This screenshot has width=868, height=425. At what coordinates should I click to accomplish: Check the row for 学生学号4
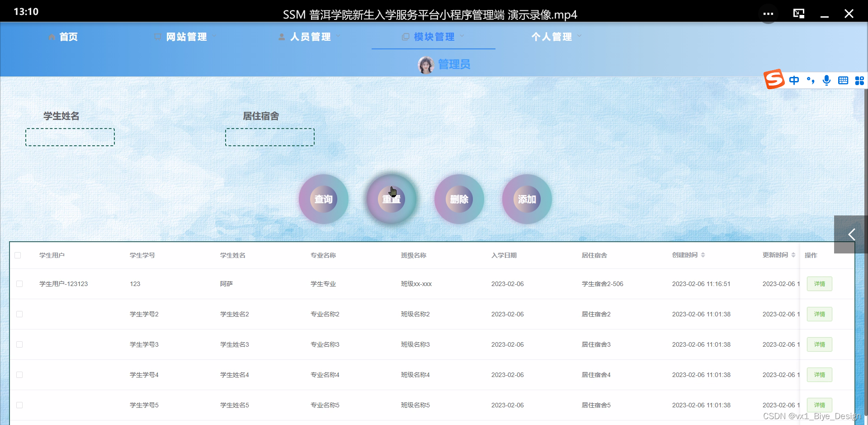click(19, 375)
